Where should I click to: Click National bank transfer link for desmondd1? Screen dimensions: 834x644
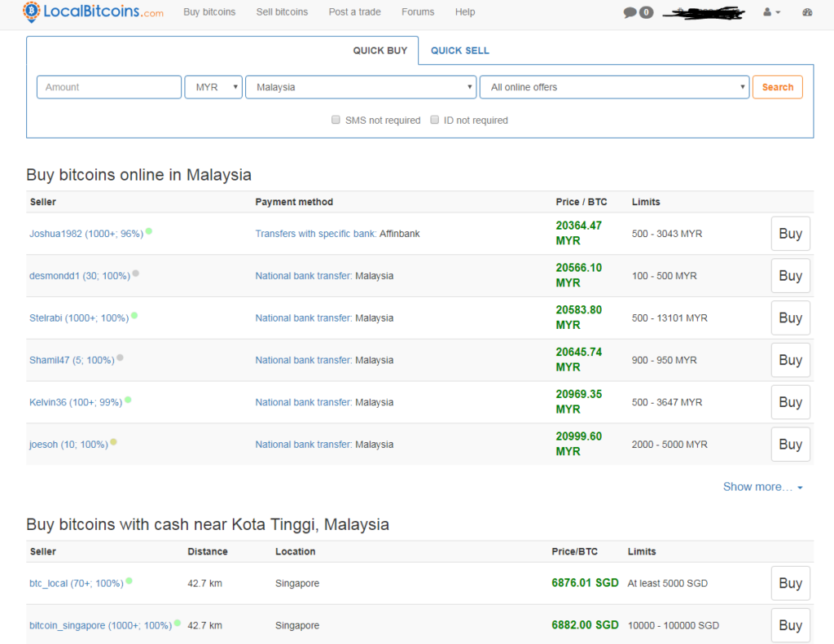304,275
